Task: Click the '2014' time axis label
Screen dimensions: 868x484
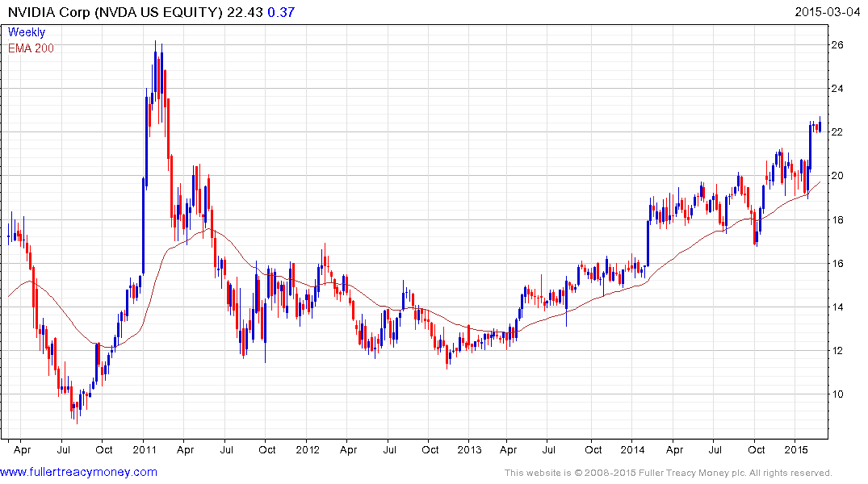Action: 632,449
